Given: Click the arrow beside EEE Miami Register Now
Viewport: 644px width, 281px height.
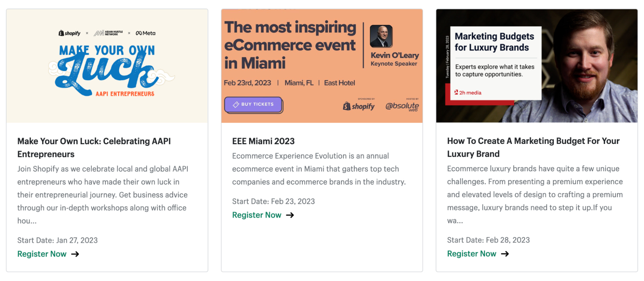Looking at the screenshot, I should (x=290, y=215).
